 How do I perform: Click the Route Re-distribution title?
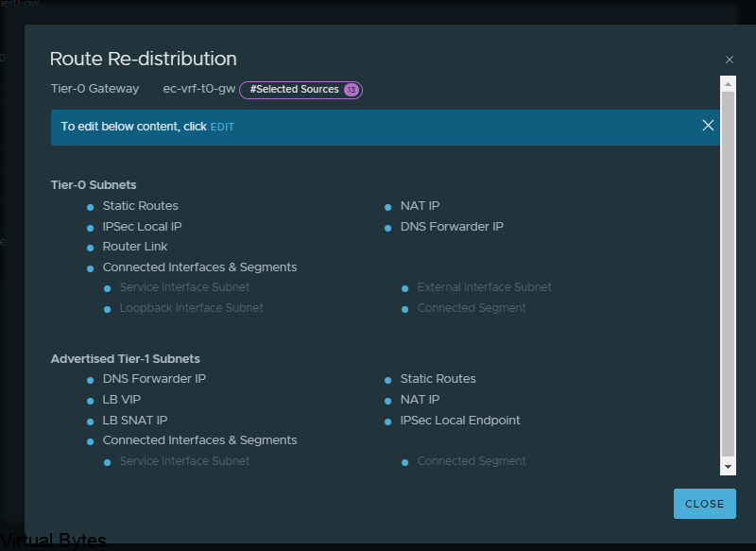pyautogui.click(x=144, y=59)
